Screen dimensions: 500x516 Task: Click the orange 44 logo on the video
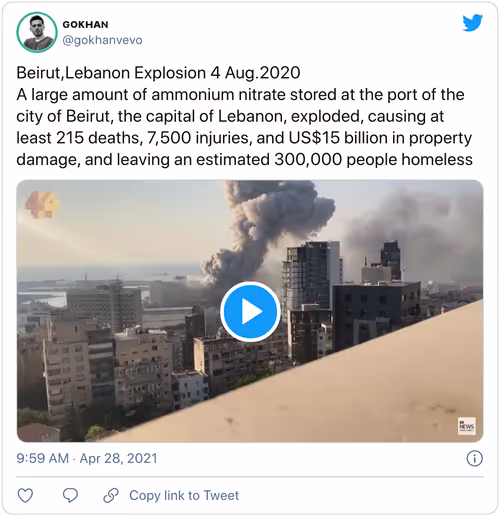[x=42, y=204]
